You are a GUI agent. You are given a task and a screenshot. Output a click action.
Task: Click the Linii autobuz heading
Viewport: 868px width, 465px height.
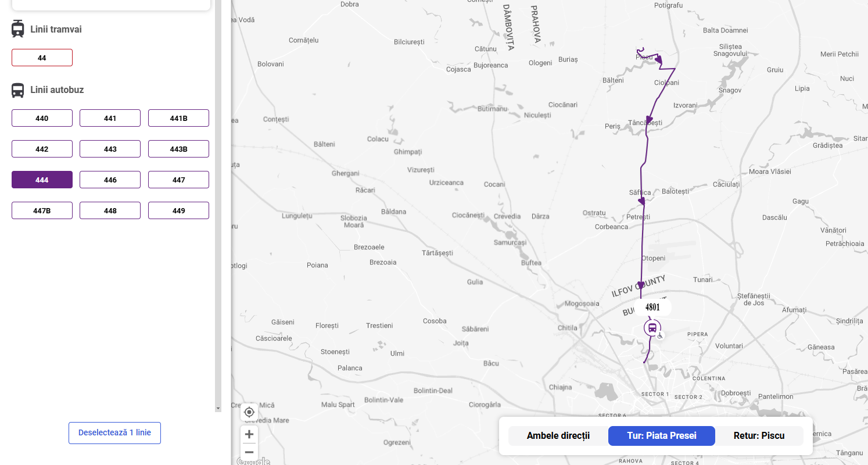(x=57, y=90)
